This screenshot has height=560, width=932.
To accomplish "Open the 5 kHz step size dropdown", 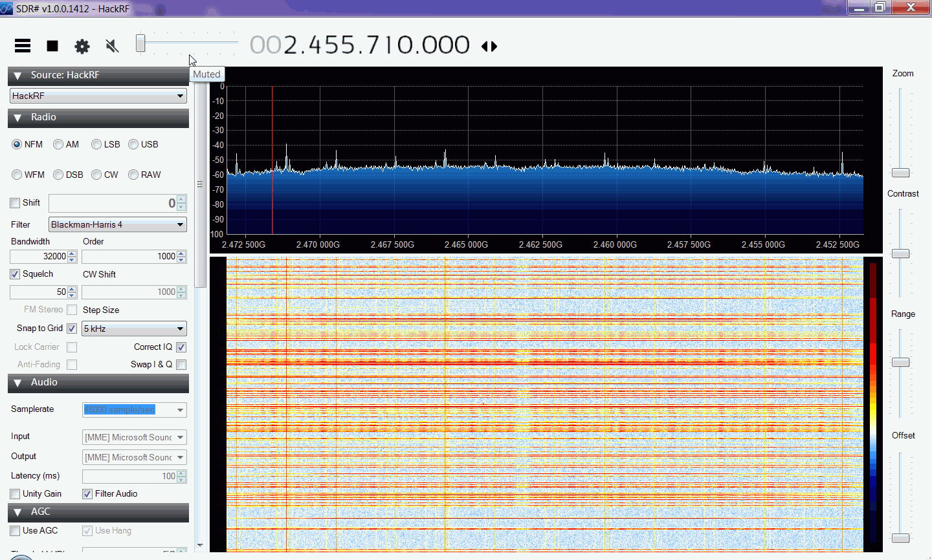I will [134, 328].
